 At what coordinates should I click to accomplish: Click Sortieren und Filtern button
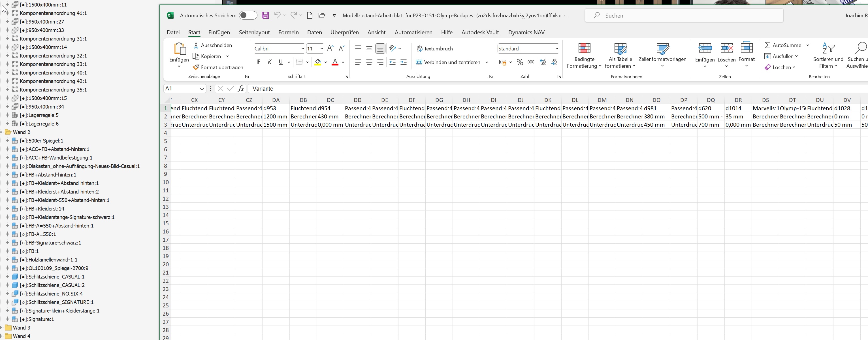[x=828, y=56]
